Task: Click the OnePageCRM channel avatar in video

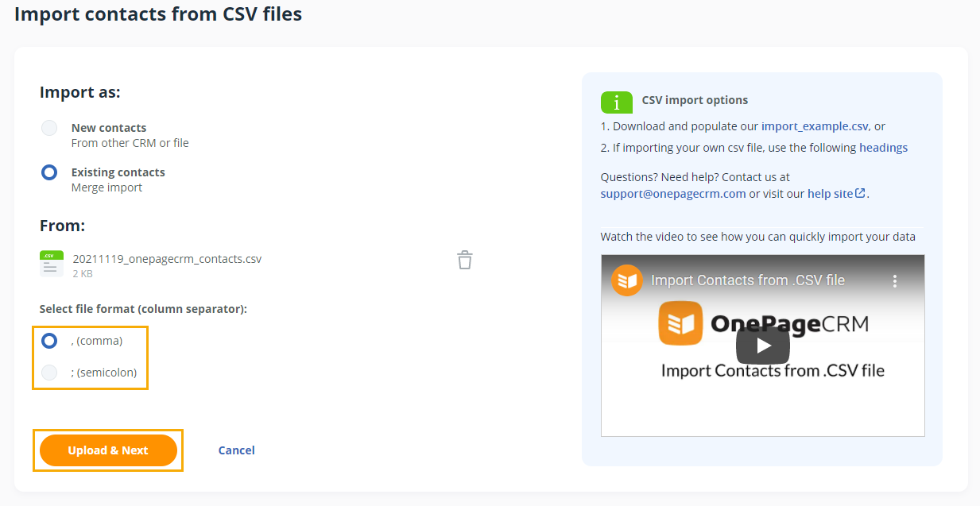Action: pyautogui.click(x=627, y=280)
